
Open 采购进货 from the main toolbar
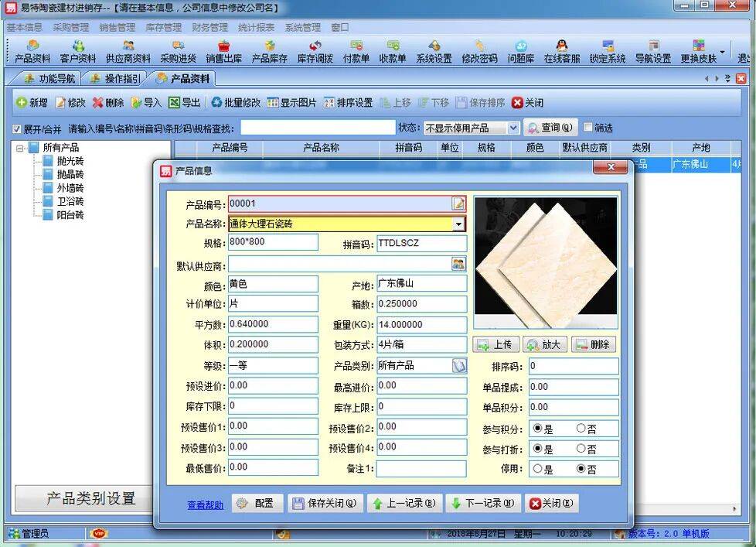(178, 53)
